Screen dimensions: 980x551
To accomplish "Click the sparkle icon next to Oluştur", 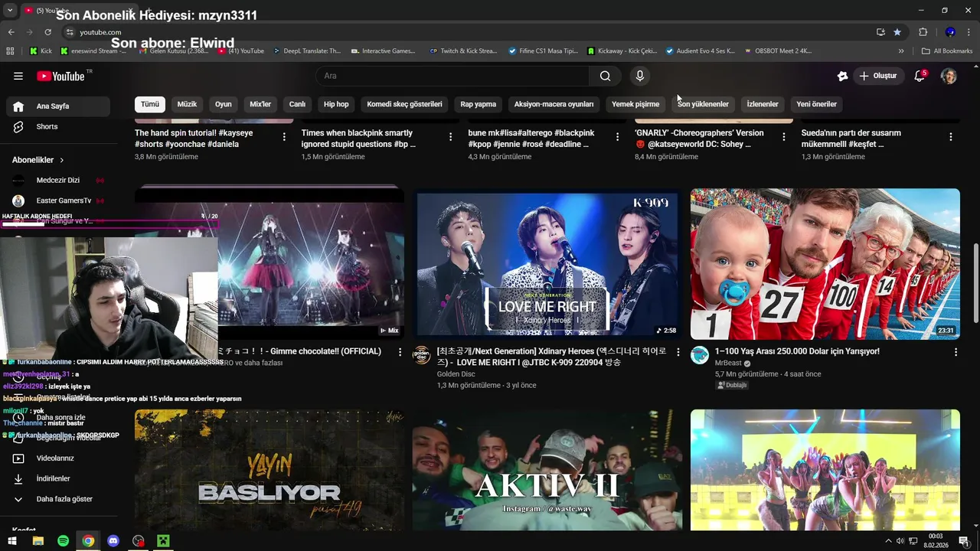I will [842, 76].
